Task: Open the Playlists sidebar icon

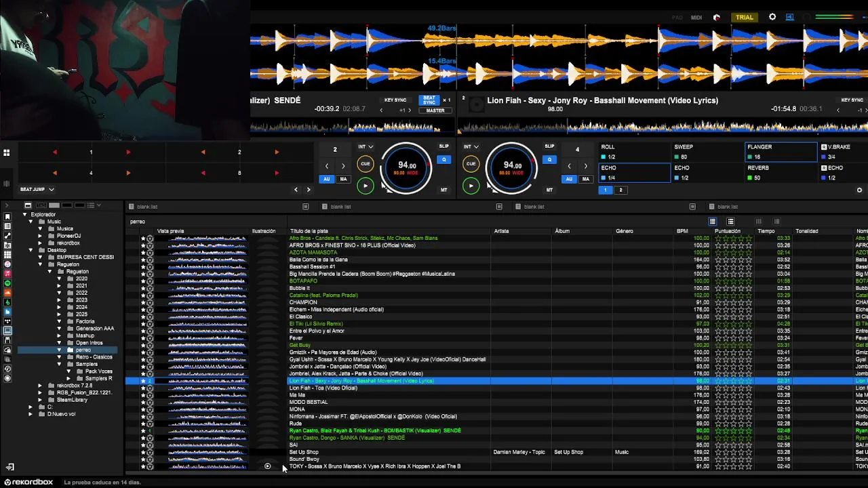Action: click(7, 226)
